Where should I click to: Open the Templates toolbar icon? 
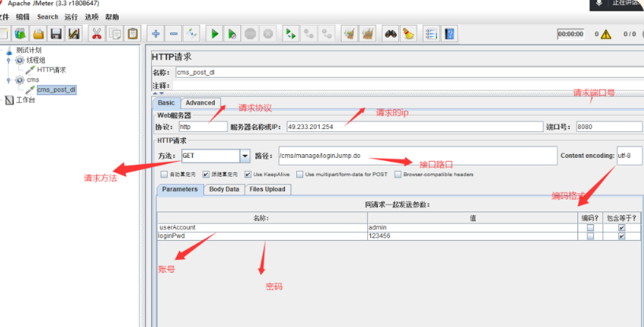20,34
